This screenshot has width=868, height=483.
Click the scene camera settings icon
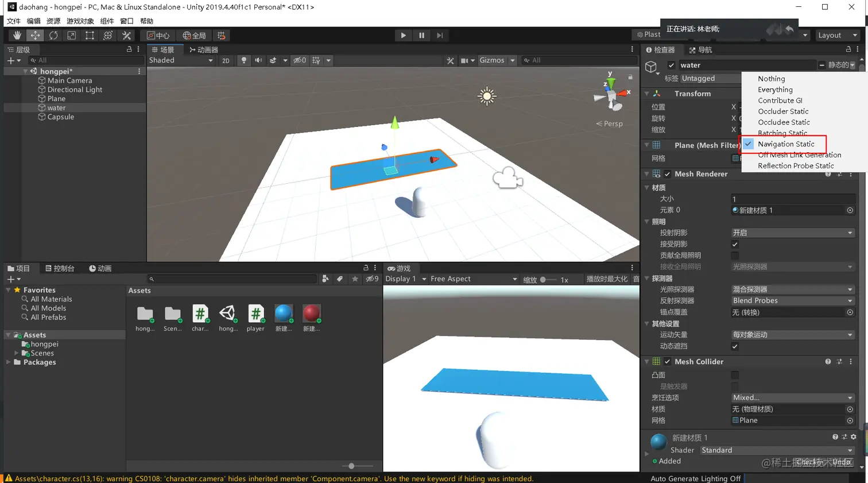pos(465,60)
